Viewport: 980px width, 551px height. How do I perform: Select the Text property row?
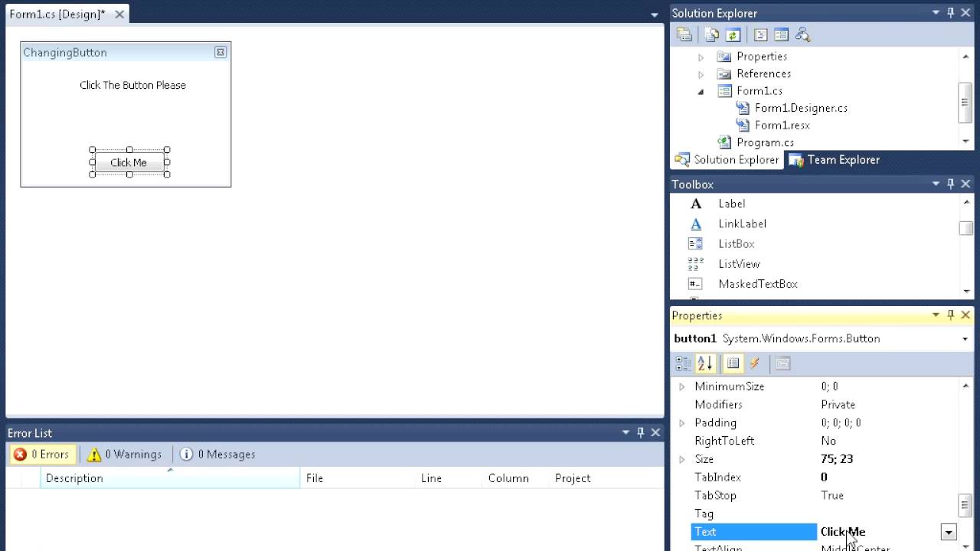(x=815, y=532)
